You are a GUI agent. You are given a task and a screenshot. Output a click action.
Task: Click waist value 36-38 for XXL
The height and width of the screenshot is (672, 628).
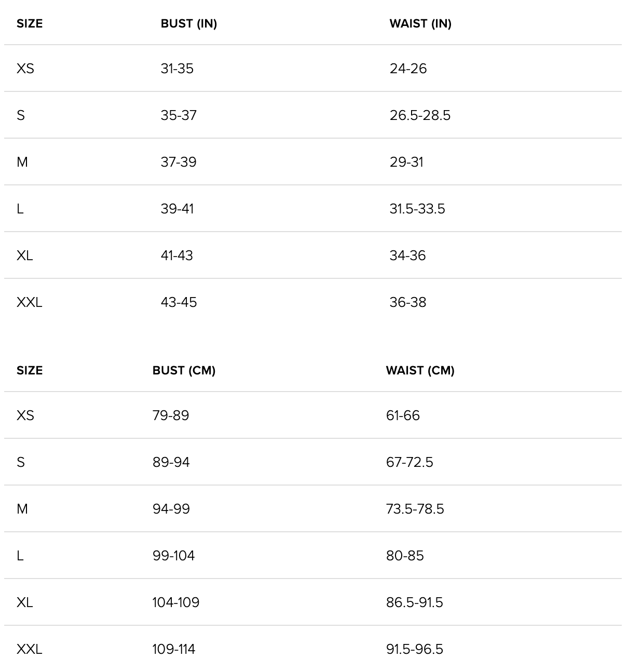tap(408, 302)
